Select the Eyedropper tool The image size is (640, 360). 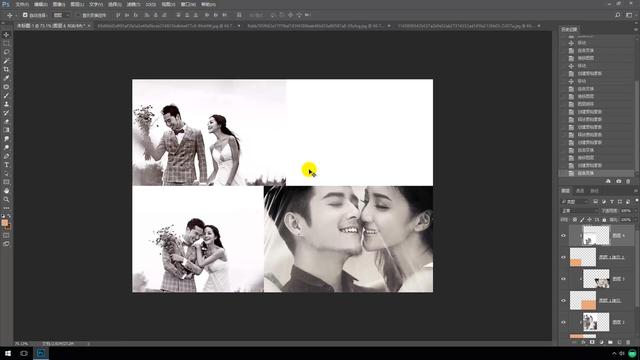pyautogui.click(x=6, y=78)
